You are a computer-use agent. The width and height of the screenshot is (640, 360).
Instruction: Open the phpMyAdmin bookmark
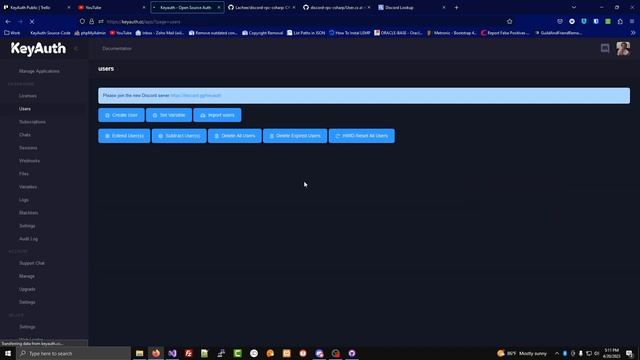pos(90,33)
